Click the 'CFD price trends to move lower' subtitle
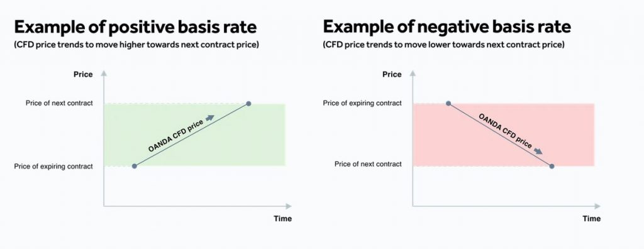This screenshot has width=644, height=249. pyautogui.click(x=444, y=45)
